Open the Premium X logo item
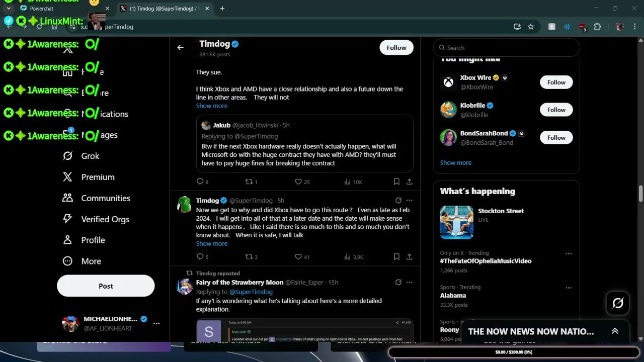644x362 pixels. pyautogui.click(x=67, y=177)
